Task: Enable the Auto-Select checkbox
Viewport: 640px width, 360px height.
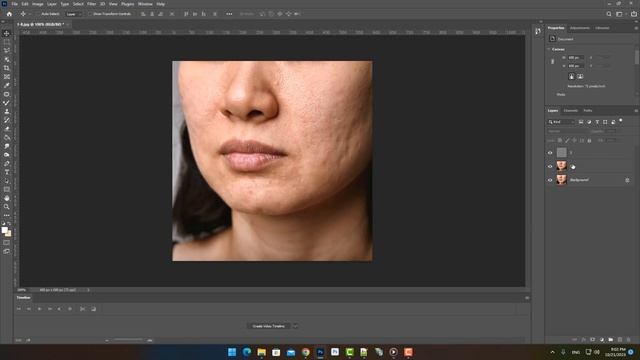Action: point(38,14)
